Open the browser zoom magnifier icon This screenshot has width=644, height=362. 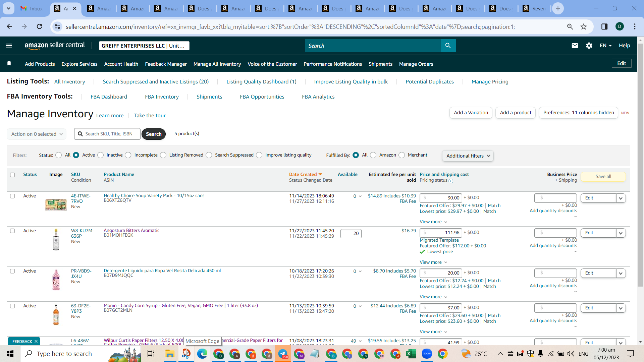(570, 26)
